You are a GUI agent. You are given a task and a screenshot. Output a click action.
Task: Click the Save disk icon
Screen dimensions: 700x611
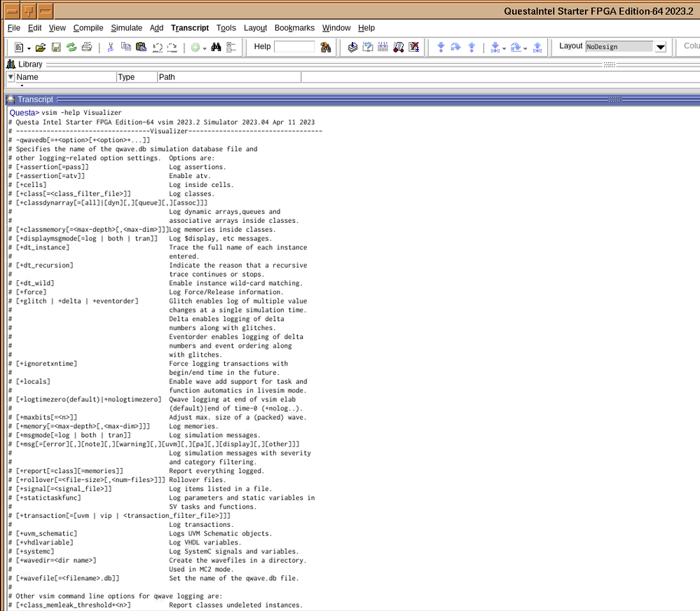56,47
